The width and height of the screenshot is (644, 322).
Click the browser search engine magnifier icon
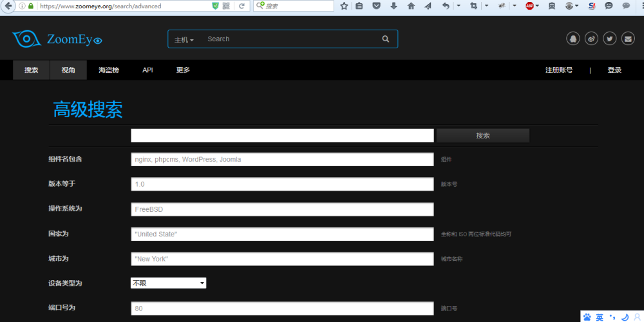[260, 5]
